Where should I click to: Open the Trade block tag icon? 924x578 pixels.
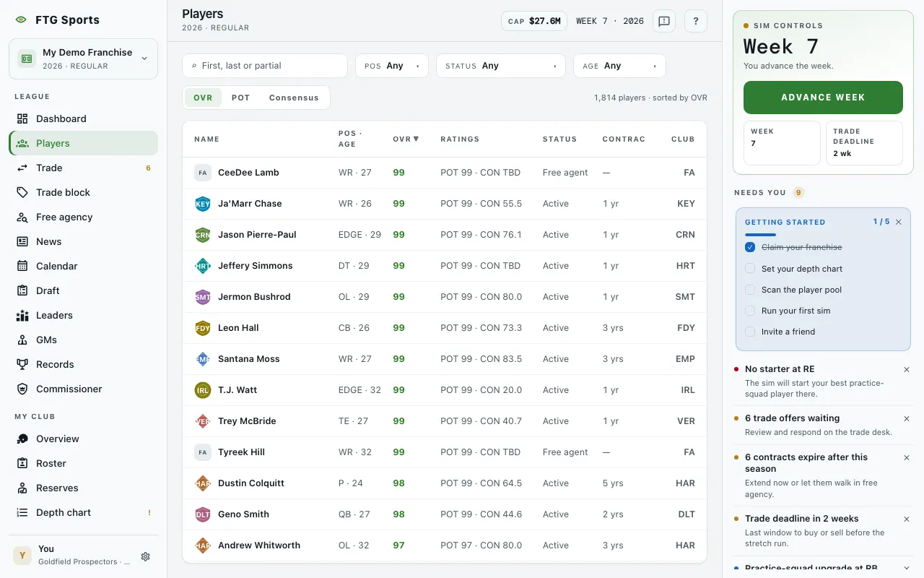point(22,192)
